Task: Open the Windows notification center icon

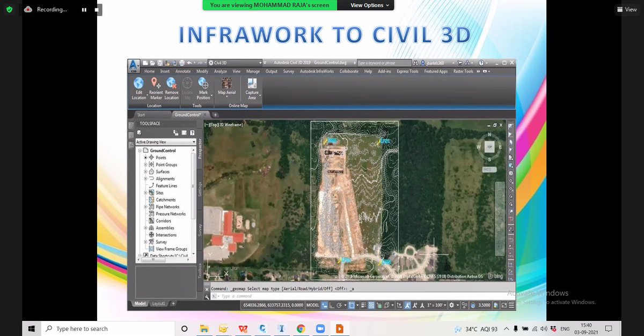Action: pos(609,328)
